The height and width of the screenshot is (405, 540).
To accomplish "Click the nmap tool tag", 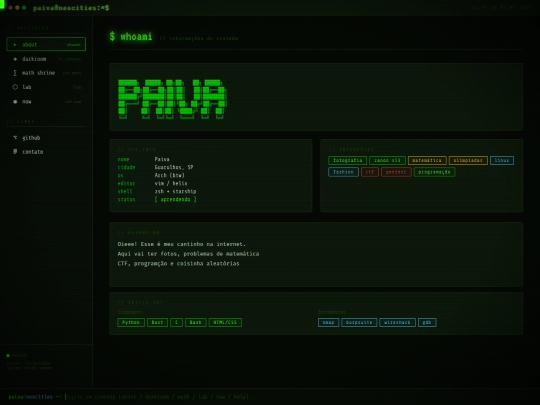I will point(329,322).
